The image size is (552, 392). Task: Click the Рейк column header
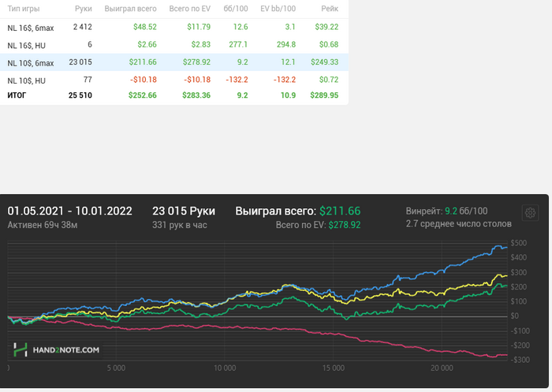[330, 8]
